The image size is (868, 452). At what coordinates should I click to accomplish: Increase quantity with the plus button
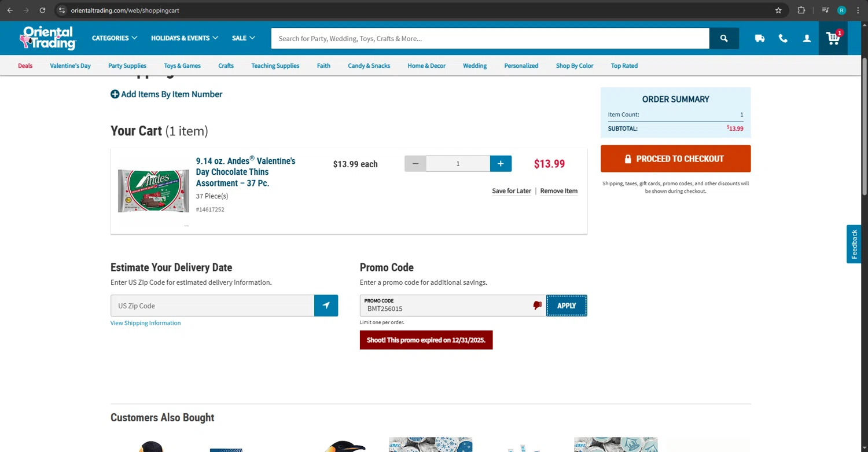501,164
